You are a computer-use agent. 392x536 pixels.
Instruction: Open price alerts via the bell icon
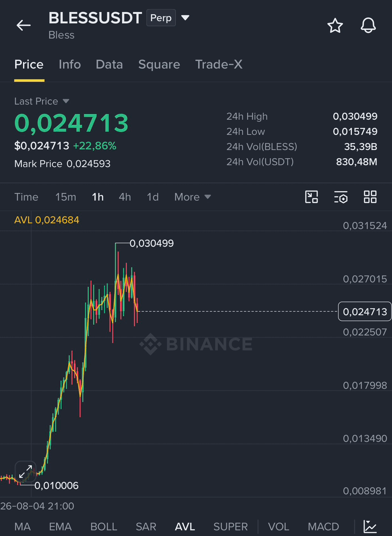point(368,26)
